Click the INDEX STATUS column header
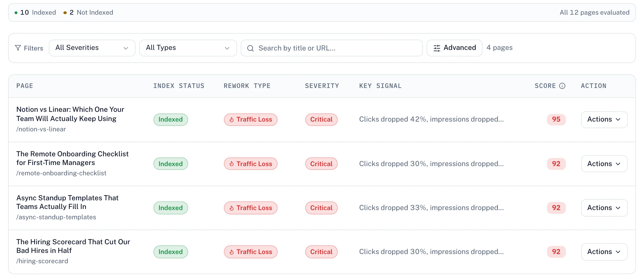 point(179,86)
